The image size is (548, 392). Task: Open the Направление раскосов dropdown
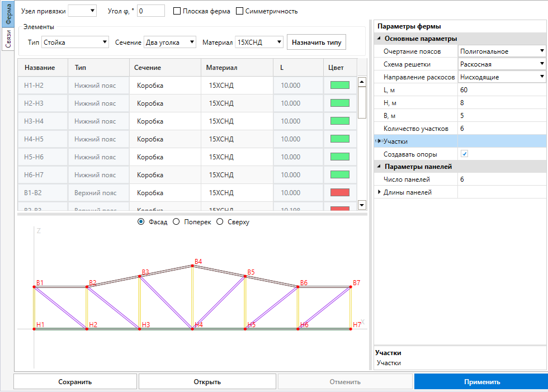pos(502,77)
